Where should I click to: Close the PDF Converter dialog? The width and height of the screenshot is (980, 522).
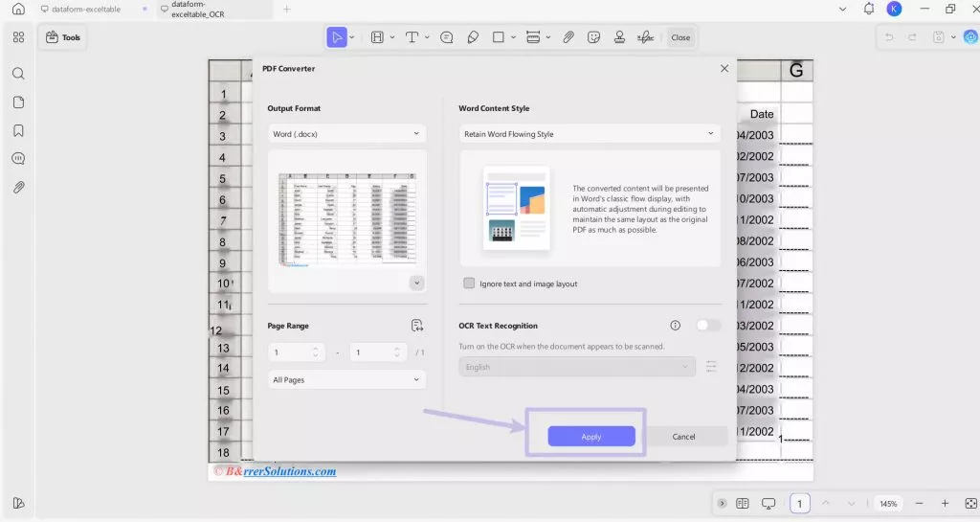[724, 69]
